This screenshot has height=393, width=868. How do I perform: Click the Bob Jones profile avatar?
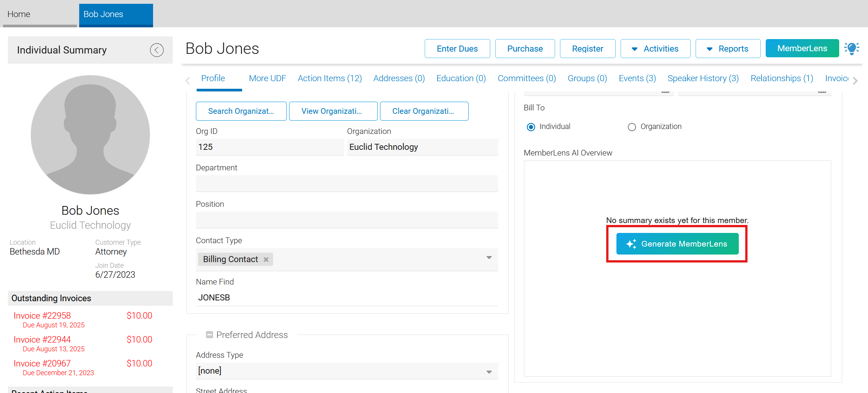click(x=90, y=135)
